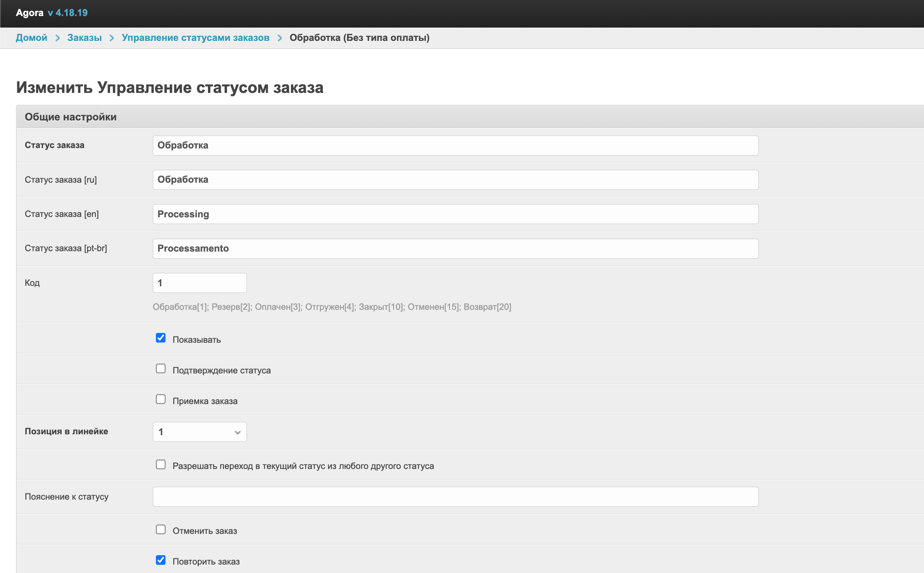
Task: Click the Agora logo in the header
Action: point(29,12)
